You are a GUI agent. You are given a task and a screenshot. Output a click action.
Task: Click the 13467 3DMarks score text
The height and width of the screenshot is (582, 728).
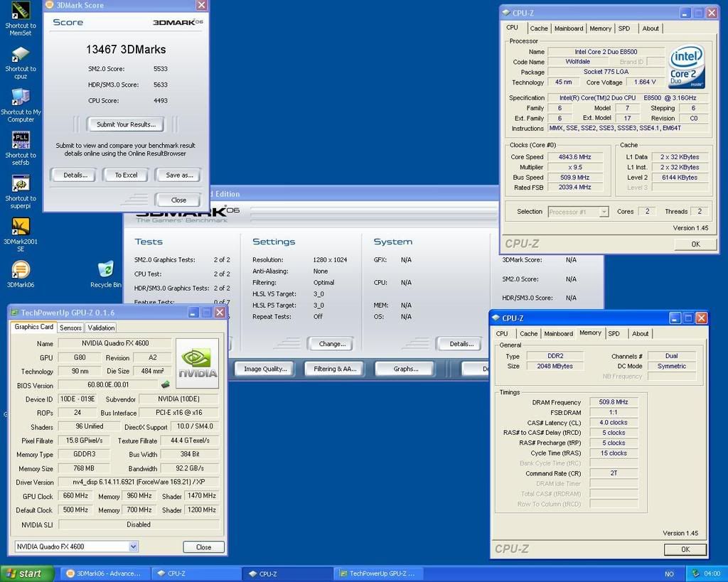tap(126, 50)
